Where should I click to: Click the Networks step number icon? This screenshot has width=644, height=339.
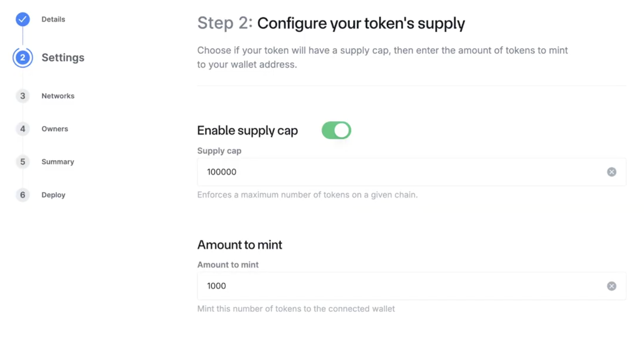[23, 96]
